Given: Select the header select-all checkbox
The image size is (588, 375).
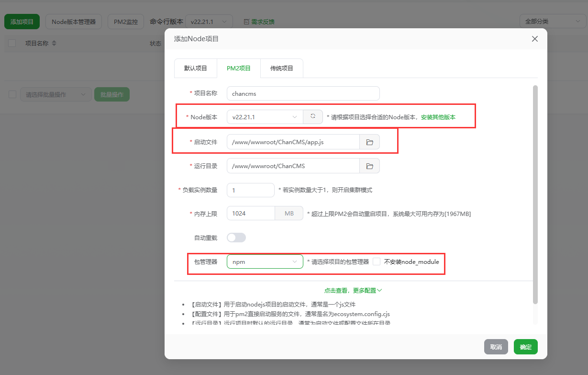Looking at the screenshot, I should click(12, 43).
